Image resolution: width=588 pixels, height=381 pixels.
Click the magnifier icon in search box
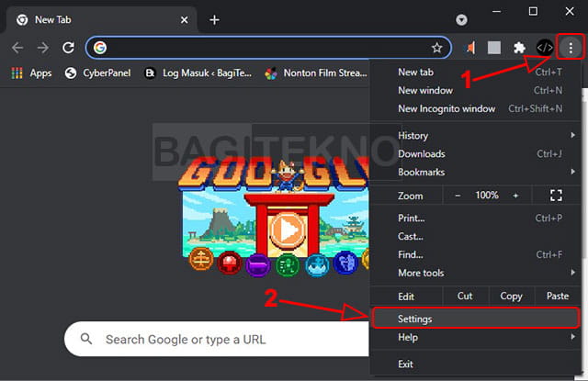(x=86, y=339)
